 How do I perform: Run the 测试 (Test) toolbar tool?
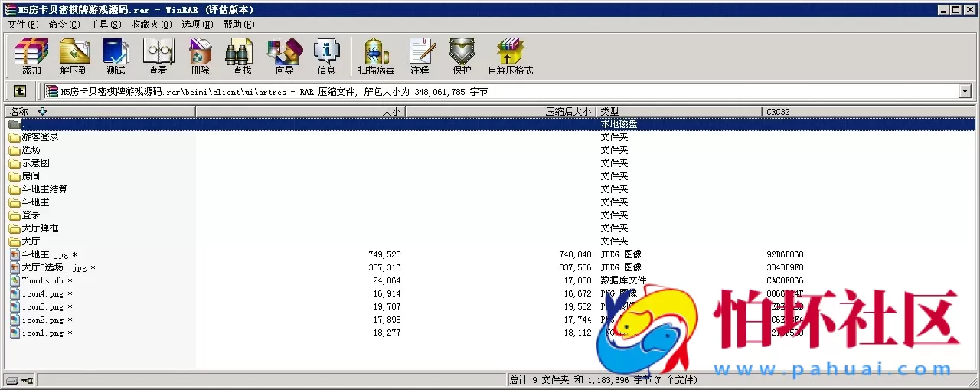coord(116,56)
